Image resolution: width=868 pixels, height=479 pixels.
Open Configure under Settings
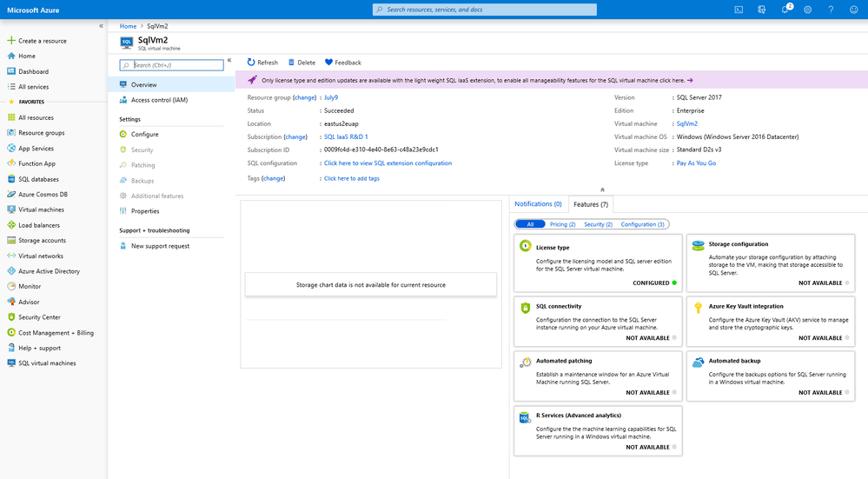(144, 135)
